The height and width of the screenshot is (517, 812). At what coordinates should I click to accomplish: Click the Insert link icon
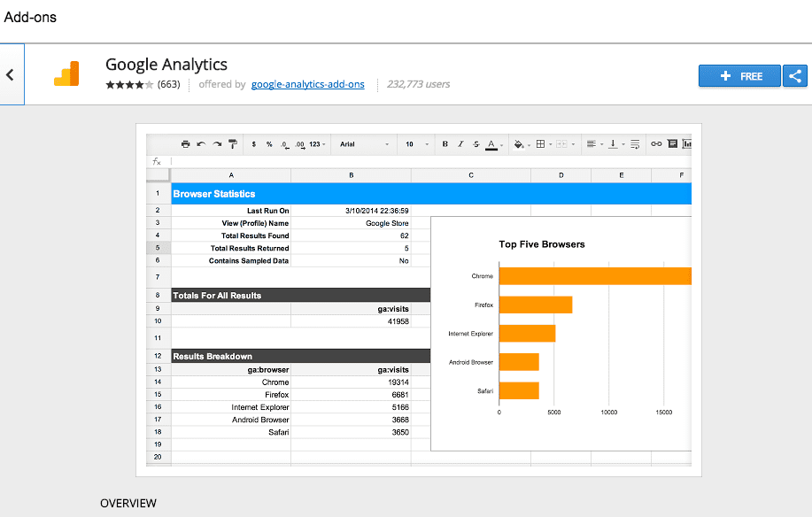click(x=656, y=144)
